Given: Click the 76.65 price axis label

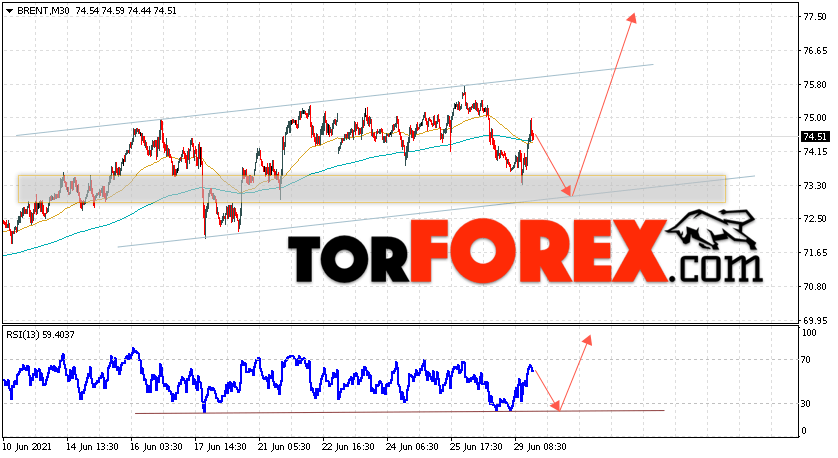Looking at the screenshot, I should coord(815,51).
